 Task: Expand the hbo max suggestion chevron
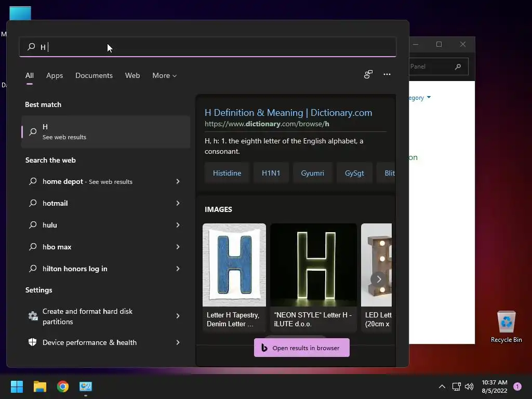(178, 247)
